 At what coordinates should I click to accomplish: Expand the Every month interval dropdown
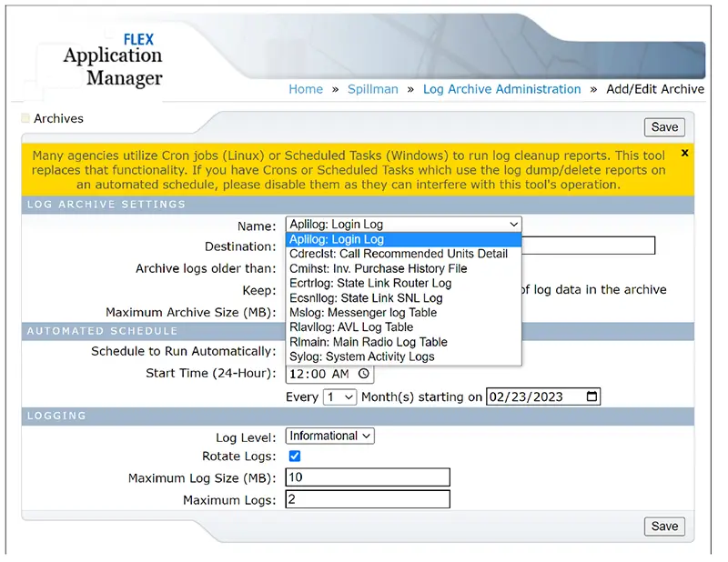click(x=339, y=397)
